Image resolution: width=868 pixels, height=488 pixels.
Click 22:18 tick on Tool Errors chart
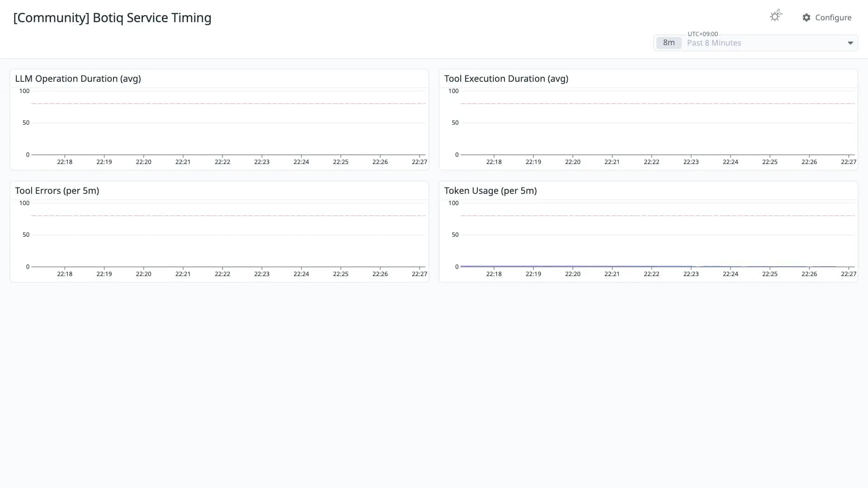[x=65, y=274]
